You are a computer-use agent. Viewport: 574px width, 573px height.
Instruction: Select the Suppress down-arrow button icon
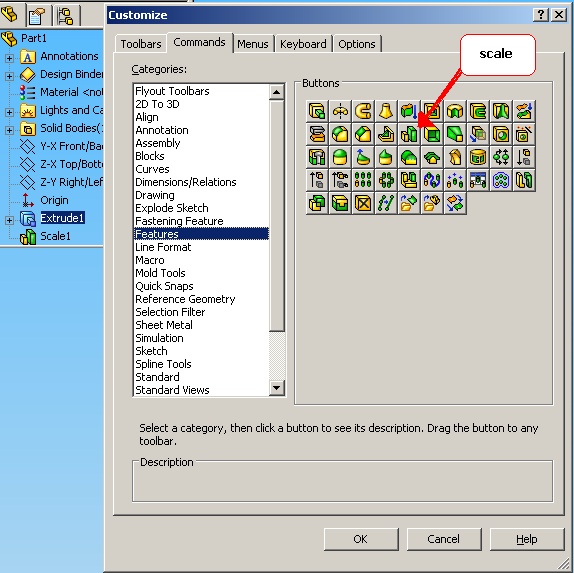pos(524,157)
